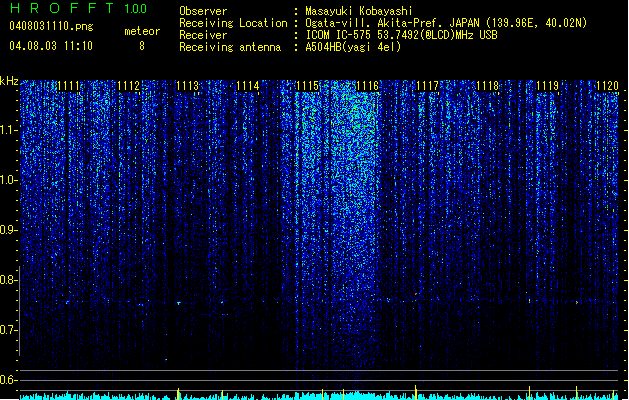Click observer name Masayuki Kobayashi
Screen dimensions: 629x400
pos(359,11)
